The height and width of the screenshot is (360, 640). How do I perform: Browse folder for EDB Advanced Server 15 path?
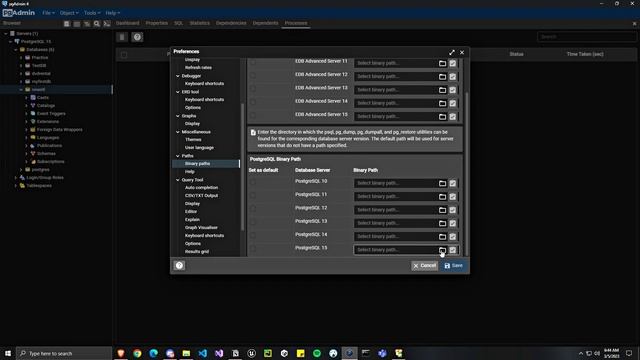[x=442, y=117]
